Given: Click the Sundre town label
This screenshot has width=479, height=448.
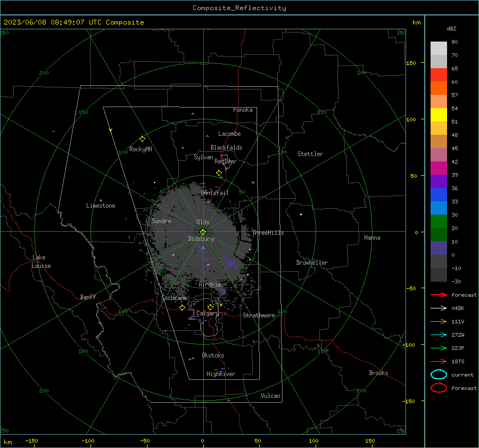Looking at the screenshot, I should [161, 221].
